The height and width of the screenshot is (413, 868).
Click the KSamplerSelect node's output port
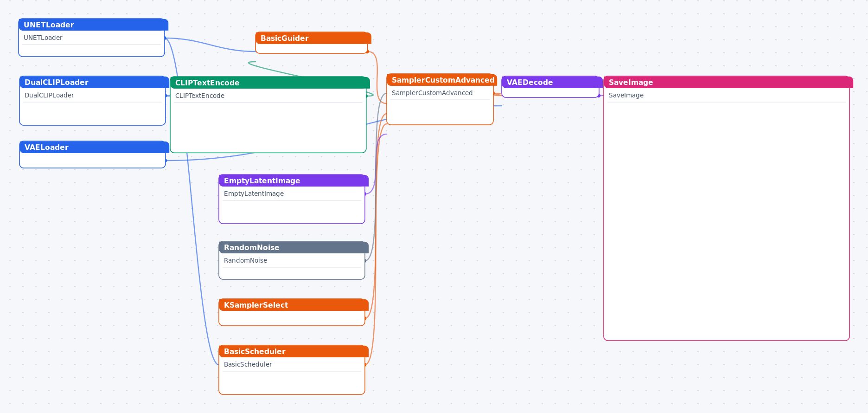[x=365, y=318]
